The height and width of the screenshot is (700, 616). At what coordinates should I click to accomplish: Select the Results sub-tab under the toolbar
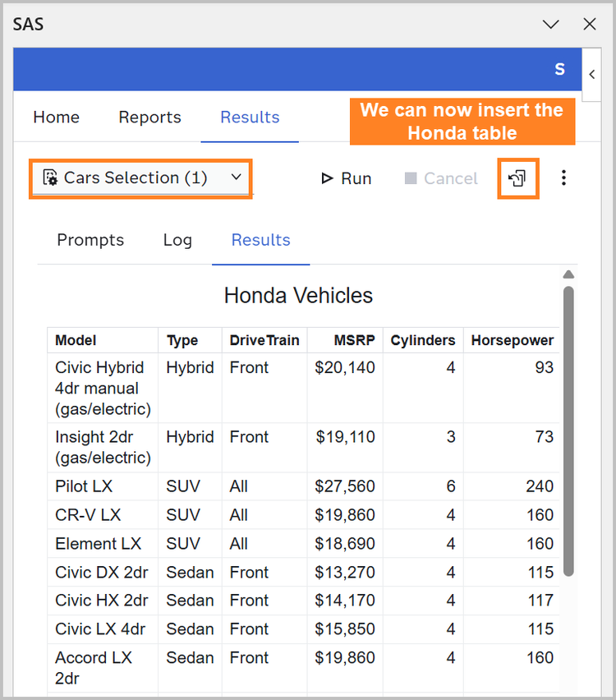260,240
